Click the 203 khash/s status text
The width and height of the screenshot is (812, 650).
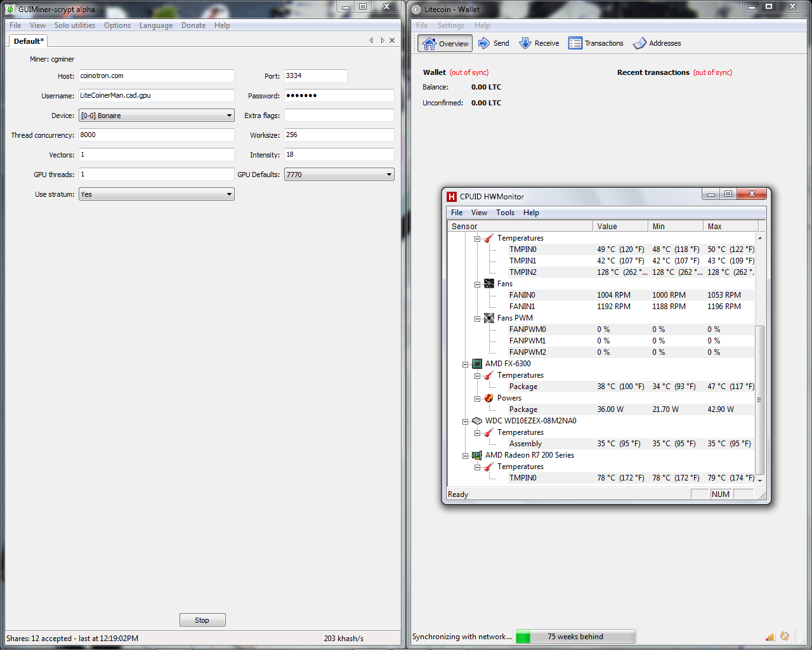[344, 639]
